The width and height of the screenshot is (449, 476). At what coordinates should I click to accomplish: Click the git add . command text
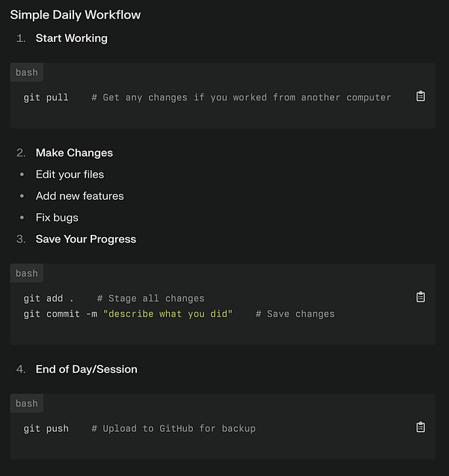tap(49, 298)
